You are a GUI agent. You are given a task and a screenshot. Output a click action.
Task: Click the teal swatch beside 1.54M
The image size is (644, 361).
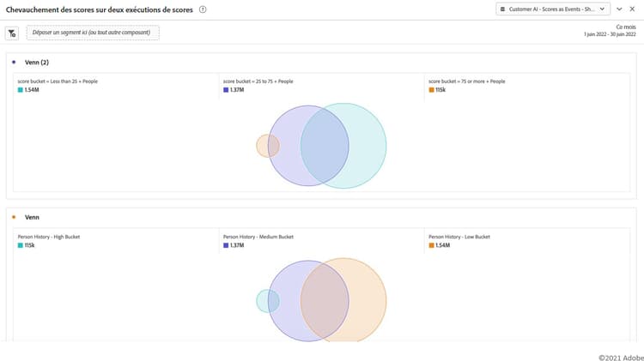click(20, 90)
